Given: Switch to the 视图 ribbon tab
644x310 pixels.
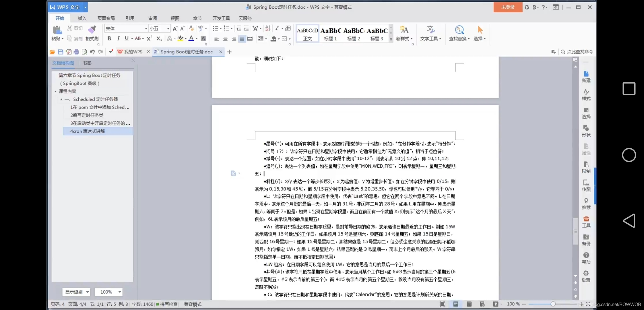Looking at the screenshot, I should coord(175,18).
